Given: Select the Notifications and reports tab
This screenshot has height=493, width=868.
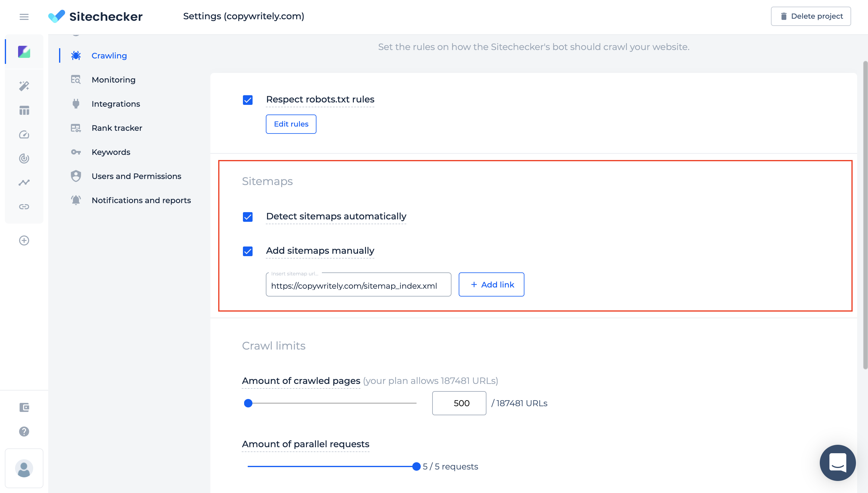Looking at the screenshot, I should [x=141, y=200].
